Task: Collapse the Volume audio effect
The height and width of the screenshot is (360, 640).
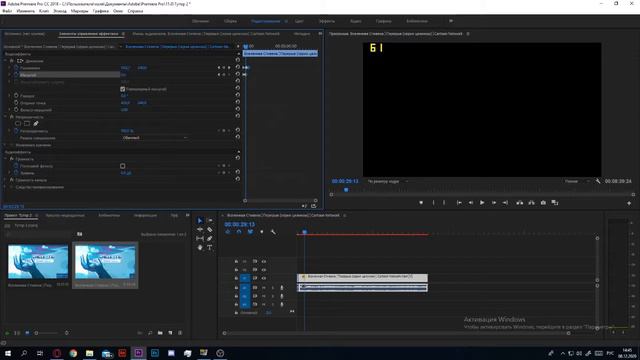Action: tap(6, 159)
